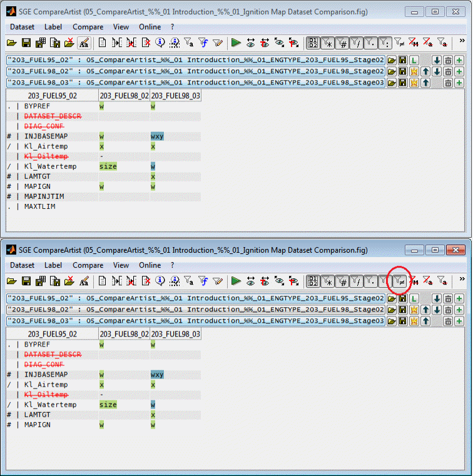
Task: Click the save floppy icon in top window toolbar
Action: coord(26,43)
